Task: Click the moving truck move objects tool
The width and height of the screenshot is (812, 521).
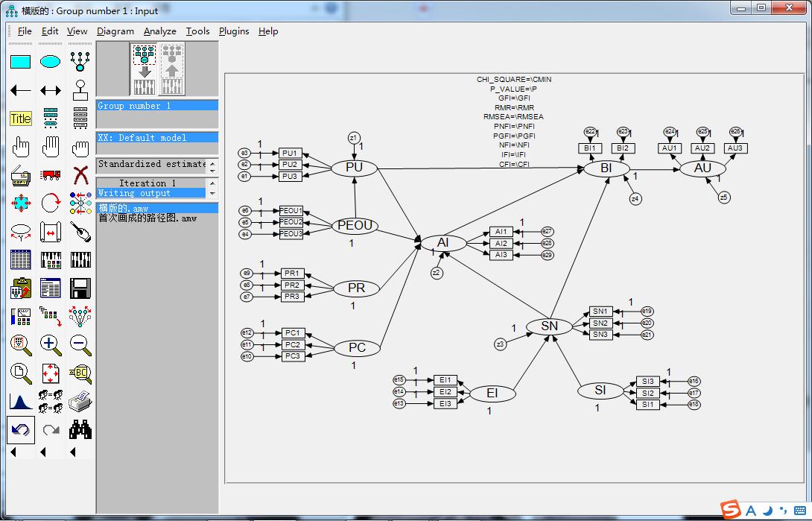Action: click(50, 175)
